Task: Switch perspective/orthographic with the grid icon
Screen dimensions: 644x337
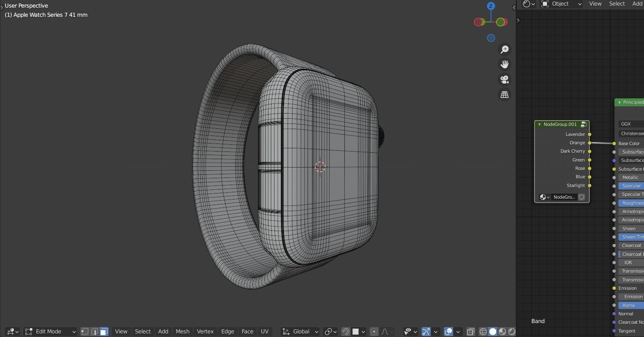Action: tap(505, 95)
